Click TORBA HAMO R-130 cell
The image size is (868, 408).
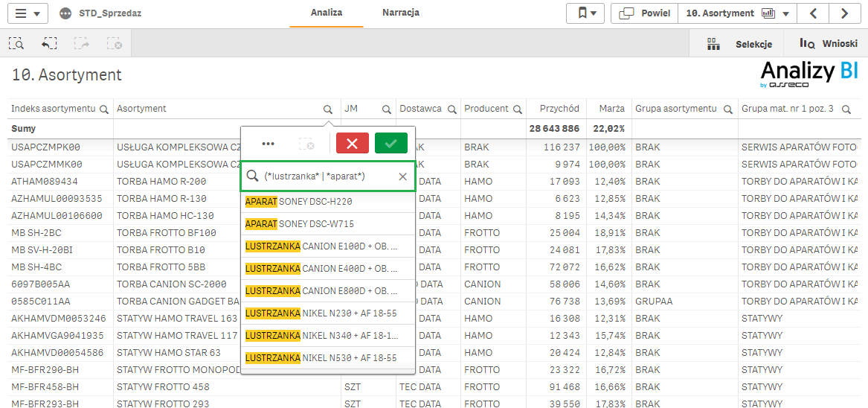click(x=161, y=198)
